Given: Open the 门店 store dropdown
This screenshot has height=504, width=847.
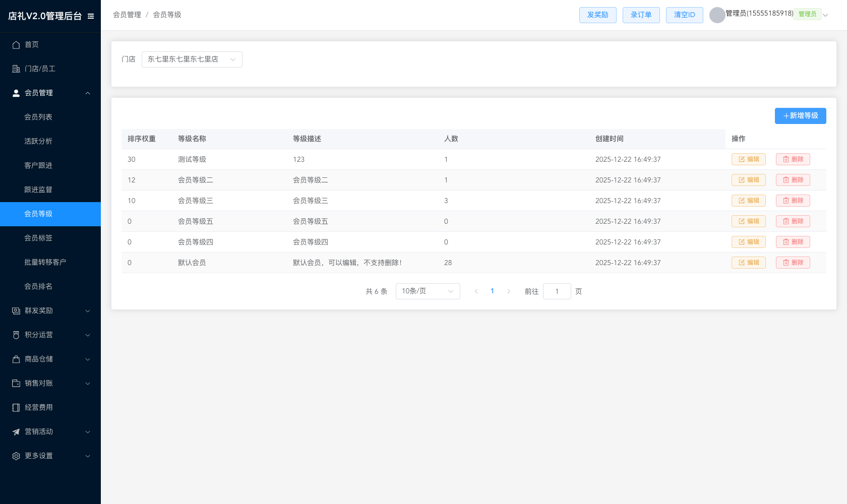Looking at the screenshot, I should click(x=192, y=59).
